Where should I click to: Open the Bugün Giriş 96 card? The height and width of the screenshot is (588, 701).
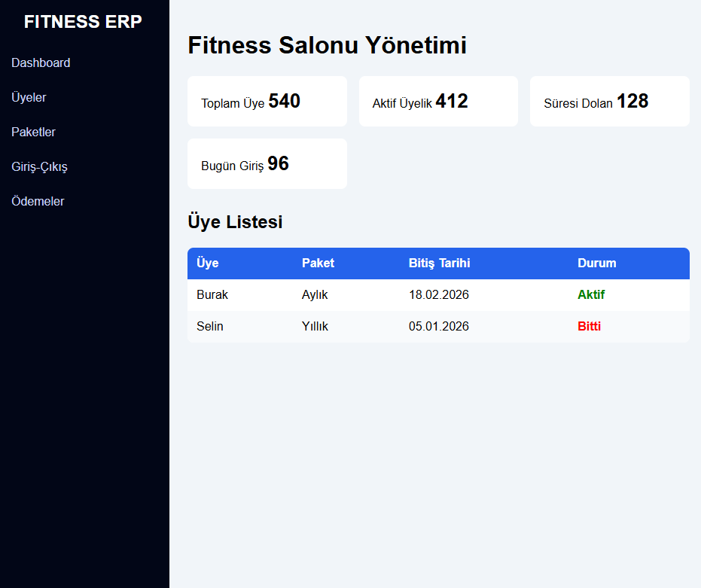(x=267, y=164)
